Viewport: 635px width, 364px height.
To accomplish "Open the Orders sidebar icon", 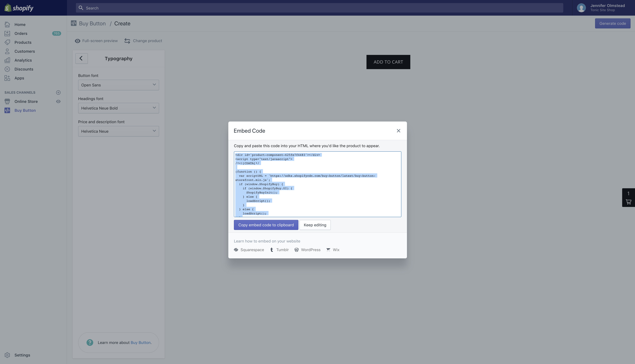I will tap(7, 33).
